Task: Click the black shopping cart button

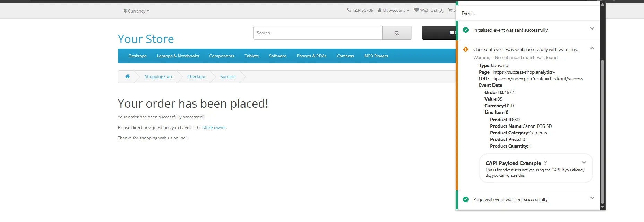Action: point(439,33)
